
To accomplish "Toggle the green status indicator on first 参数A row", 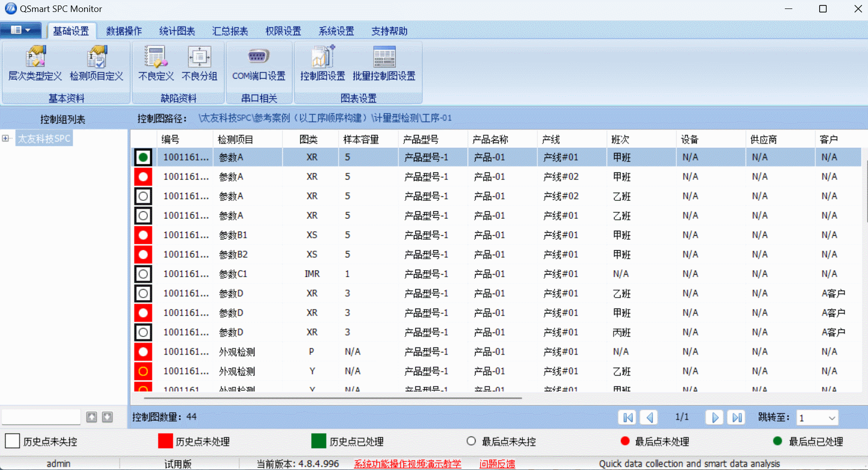I will [x=143, y=157].
